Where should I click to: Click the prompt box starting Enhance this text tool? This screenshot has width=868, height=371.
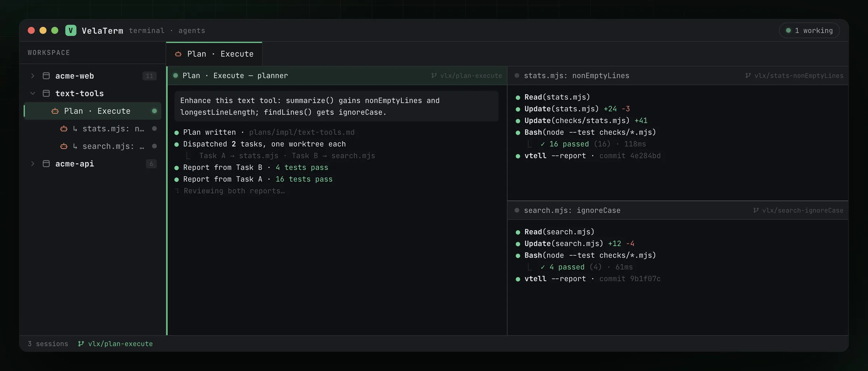[x=336, y=106]
